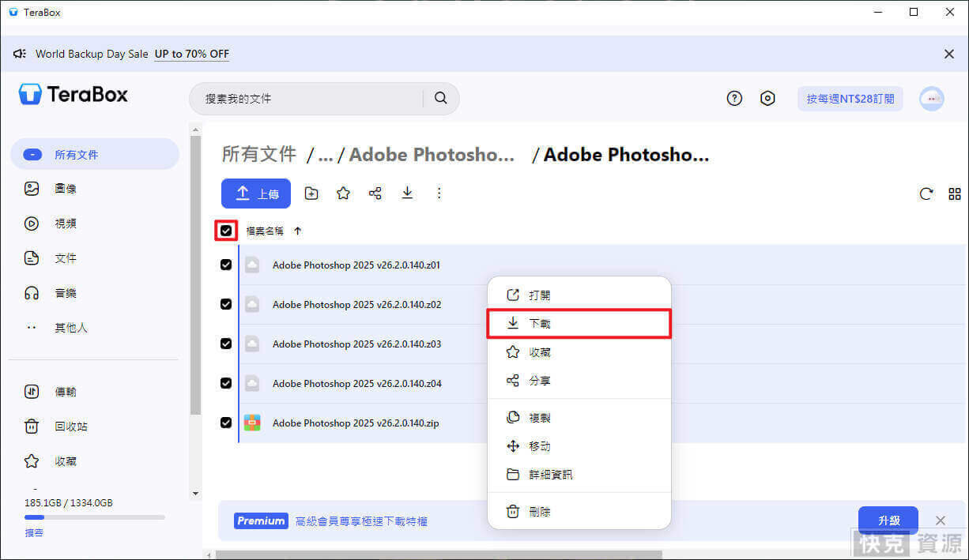
Task: Click the 升級 upgrade button
Action: 888,521
